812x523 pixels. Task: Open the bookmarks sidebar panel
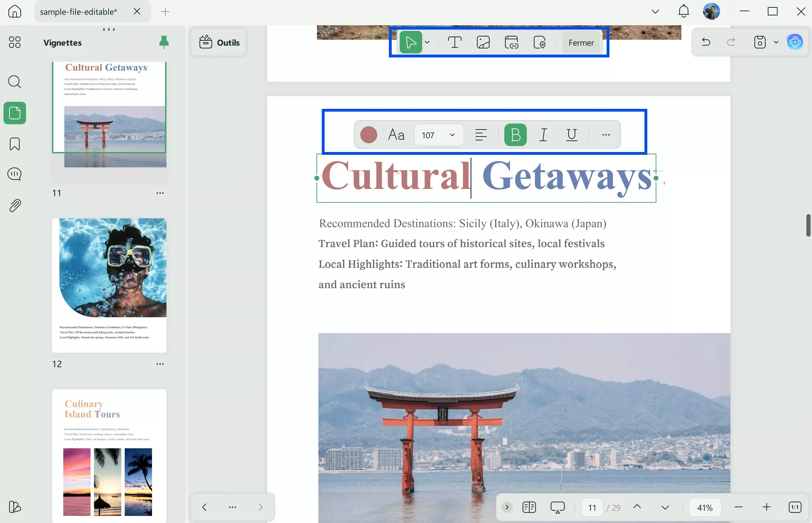click(14, 144)
